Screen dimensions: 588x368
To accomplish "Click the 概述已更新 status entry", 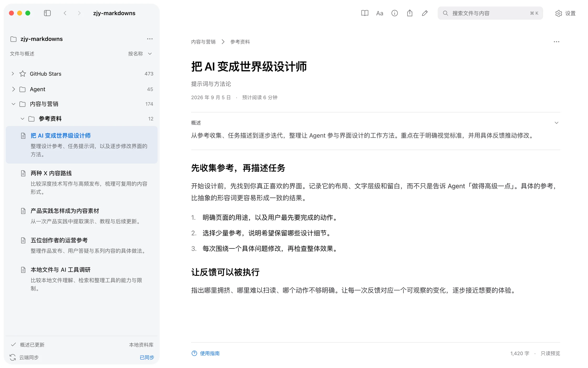I will pos(27,345).
